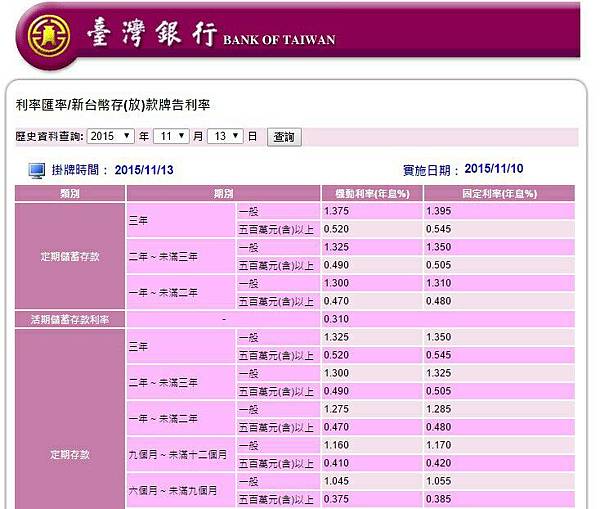Select the 定期儲蓄存款 category cell
This screenshot has height=509, width=600.
pos(70,256)
